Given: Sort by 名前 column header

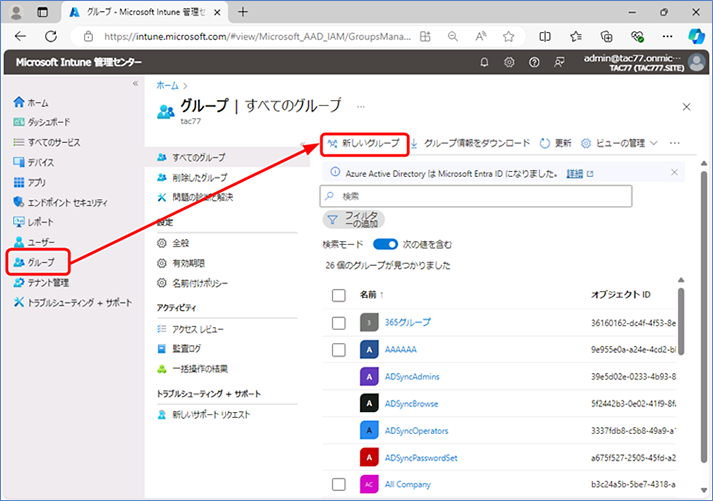Looking at the screenshot, I should pos(372,295).
